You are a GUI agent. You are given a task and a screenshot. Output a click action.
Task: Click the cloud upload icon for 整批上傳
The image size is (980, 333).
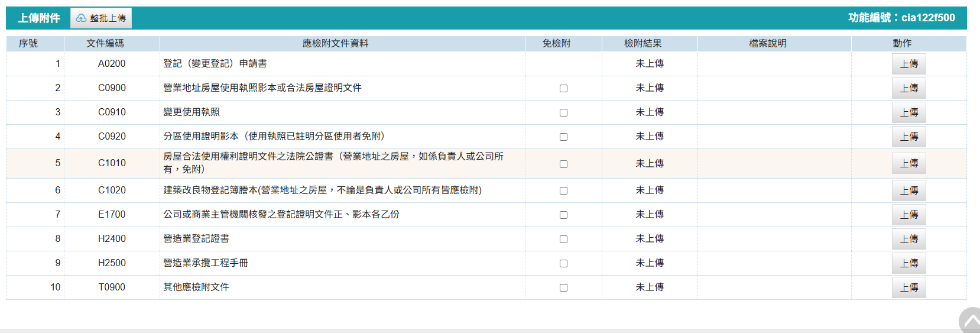[82, 18]
